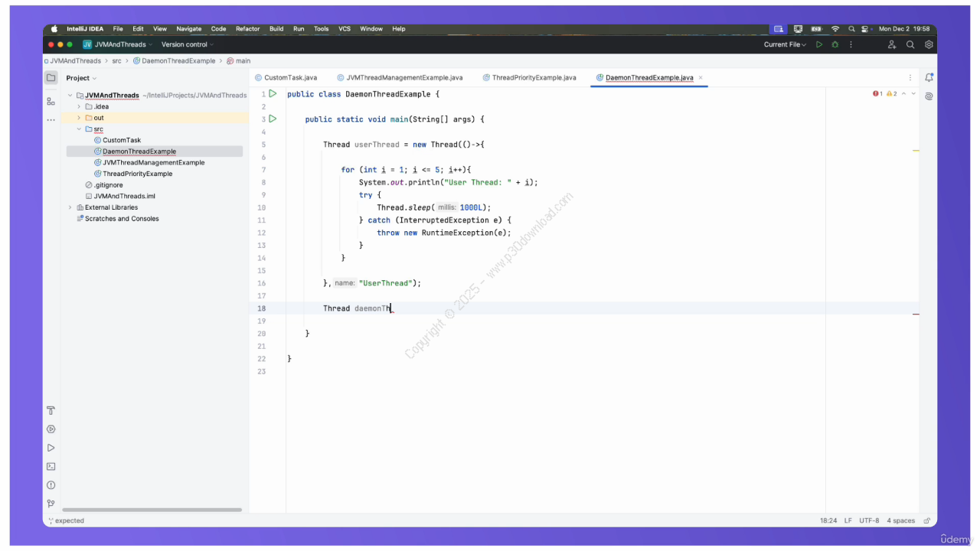This screenshot has height=551, width=980.
Task: Open IDE Settings gear icon
Action: [x=929, y=44]
